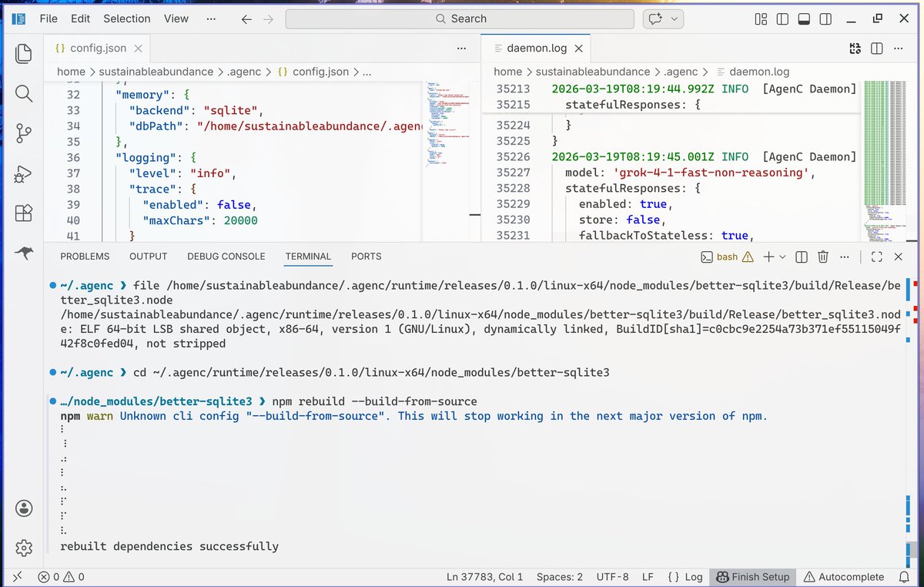924x587 pixels.
Task: Toggle the bottom panel visibility
Action: point(803,19)
